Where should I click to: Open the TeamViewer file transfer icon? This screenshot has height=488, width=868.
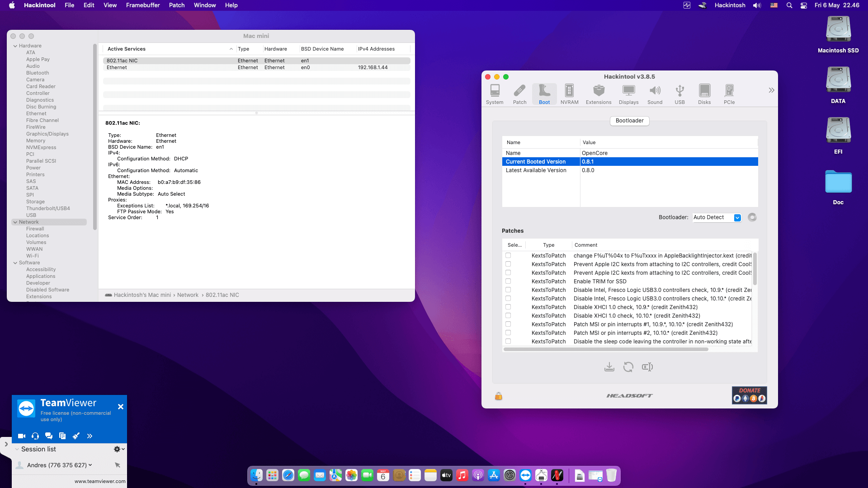click(x=62, y=436)
